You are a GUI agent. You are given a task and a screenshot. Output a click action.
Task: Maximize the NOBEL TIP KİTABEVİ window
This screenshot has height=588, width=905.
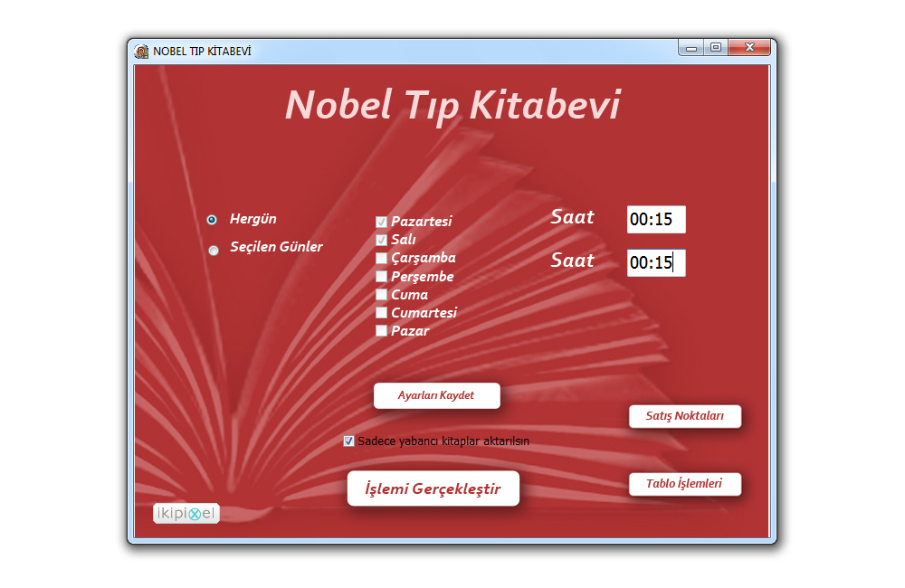[x=716, y=48]
